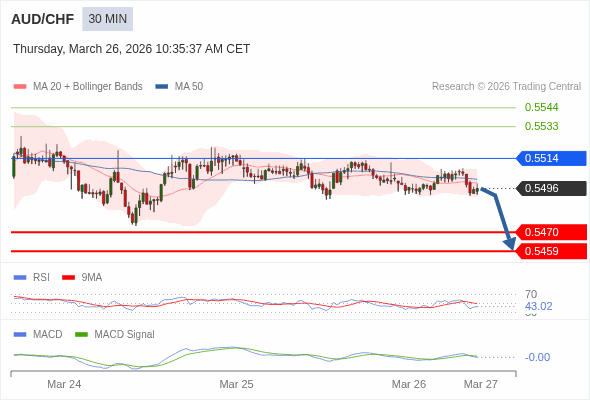Click the 9MA legend label
The height and width of the screenshot is (400, 590).
point(92,277)
